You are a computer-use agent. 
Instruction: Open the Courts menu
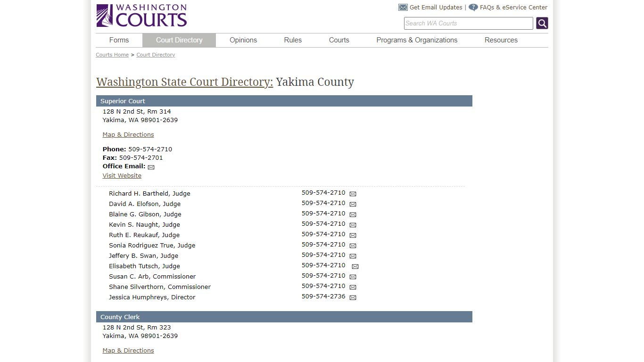coord(339,40)
